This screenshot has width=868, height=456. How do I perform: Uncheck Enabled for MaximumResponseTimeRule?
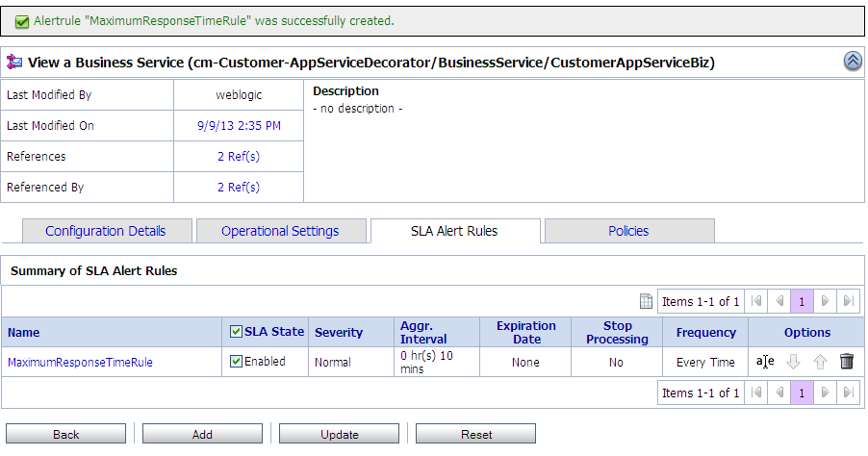click(x=237, y=362)
